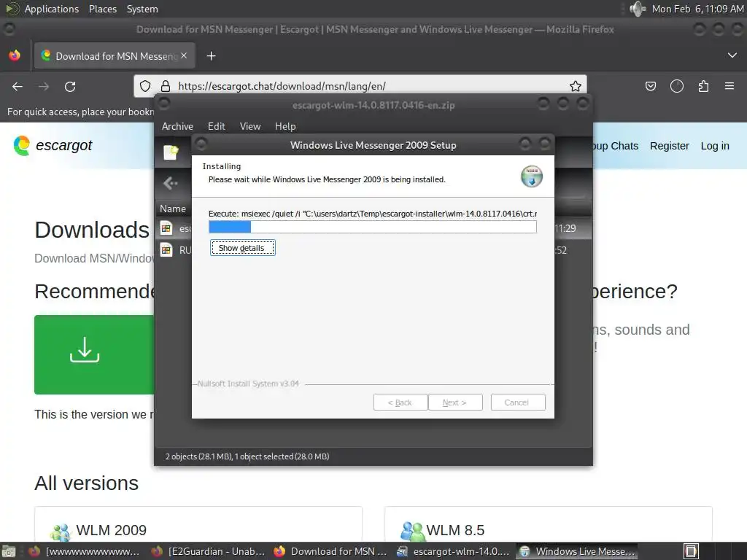747x560 pixels.
Task: Click the archive manager new archive icon
Action: click(171, 152)
